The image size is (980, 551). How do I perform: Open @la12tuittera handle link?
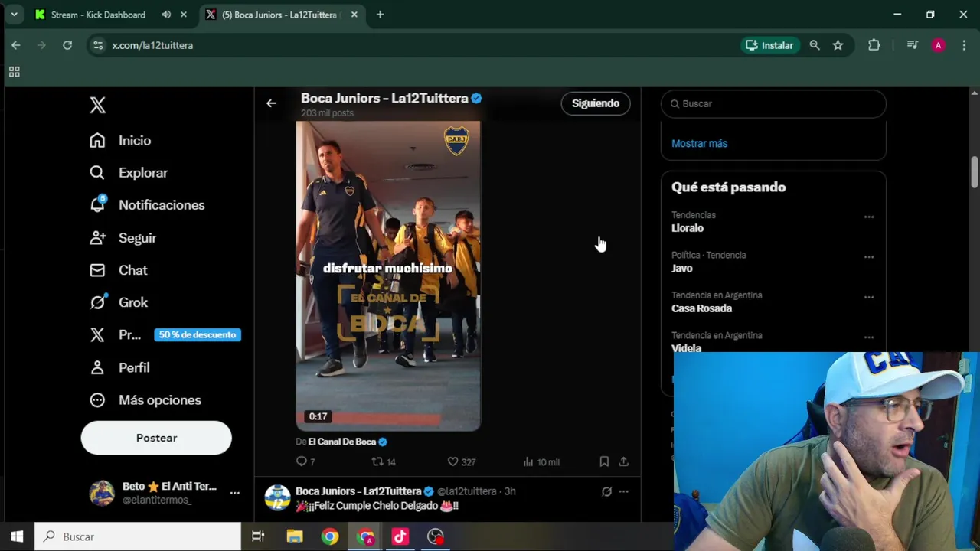[x=467, y=491]
